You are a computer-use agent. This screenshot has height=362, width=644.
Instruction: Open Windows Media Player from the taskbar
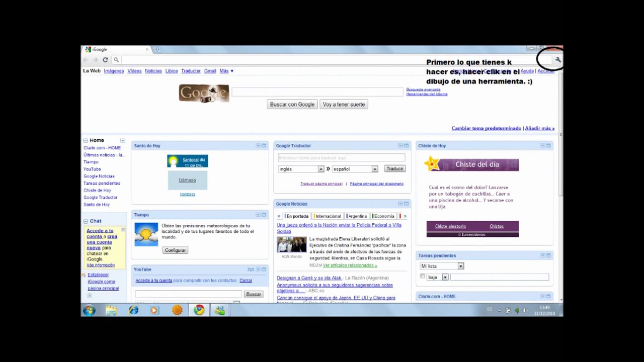154,311
